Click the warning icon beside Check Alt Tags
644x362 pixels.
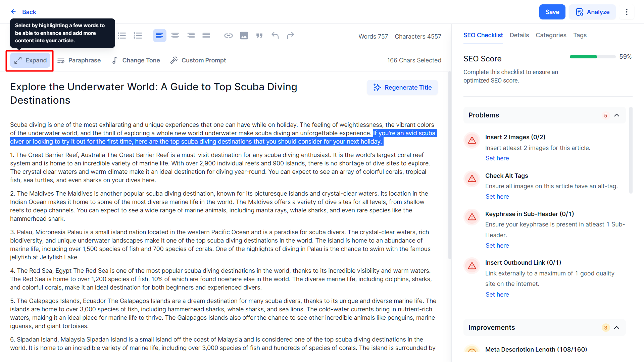pyautogui.click(x=472, y=178)
